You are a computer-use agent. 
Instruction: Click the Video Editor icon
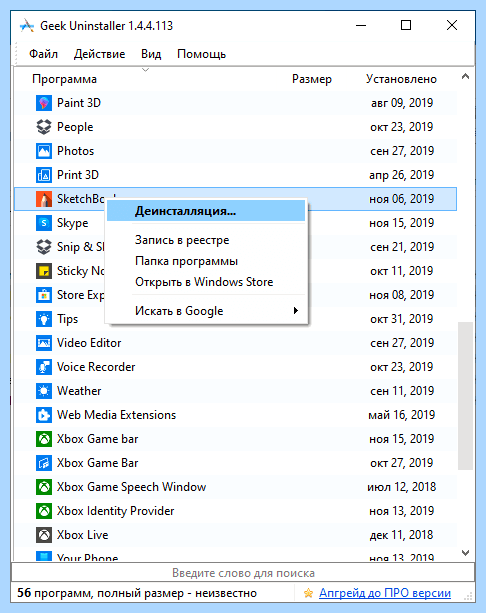[x=44, y=343]
